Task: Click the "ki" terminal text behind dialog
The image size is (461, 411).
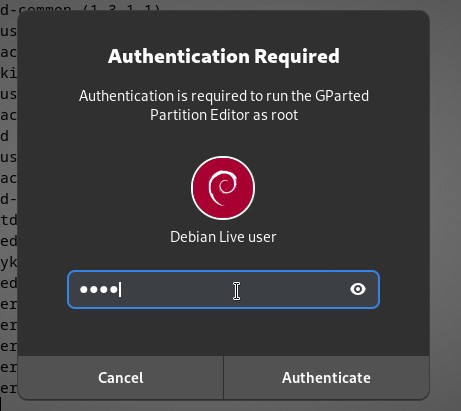Action: (8, 73)
